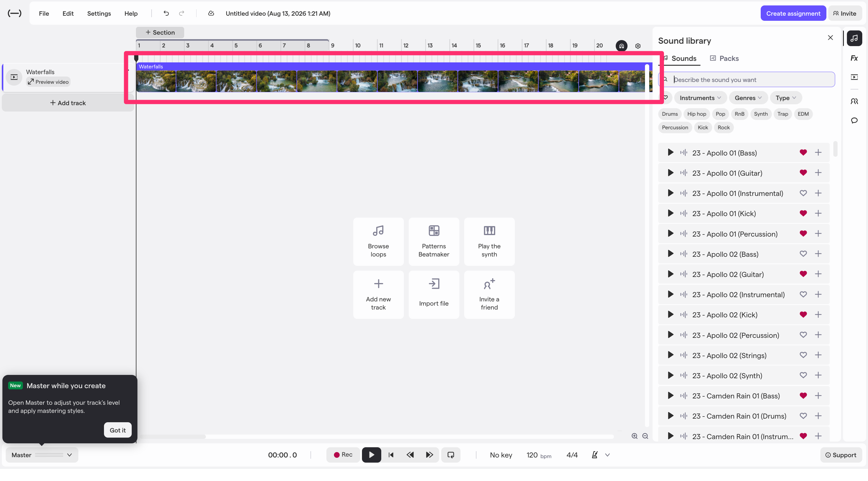The image size is (868, 481).
Task: Click the fast forward transport button
Action: 429,455
